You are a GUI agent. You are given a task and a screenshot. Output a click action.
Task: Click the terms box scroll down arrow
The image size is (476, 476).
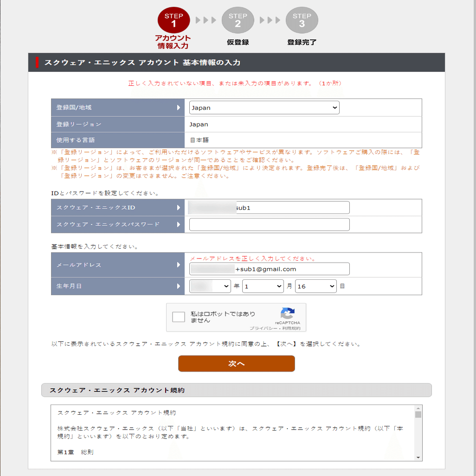point(418,457)
